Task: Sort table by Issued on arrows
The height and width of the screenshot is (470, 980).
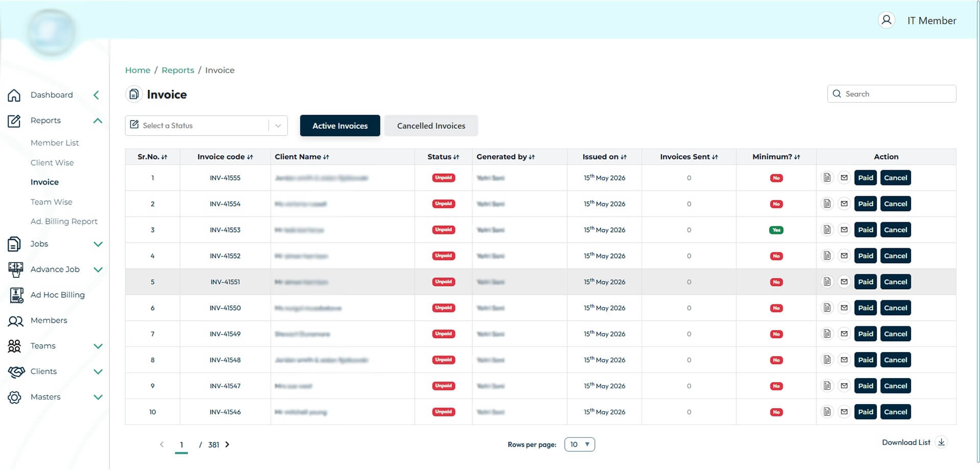Action: coord(624,157)
